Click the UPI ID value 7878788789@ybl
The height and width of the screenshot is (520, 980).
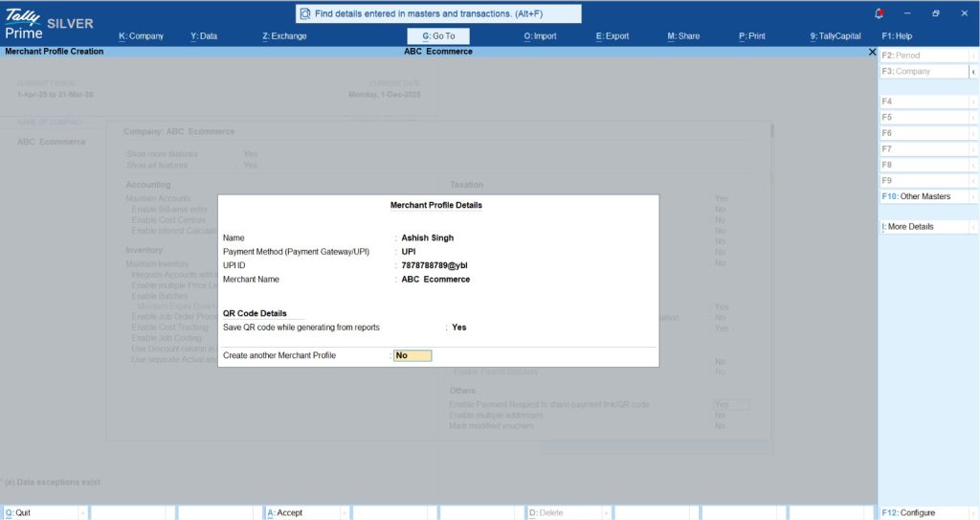pyautogui.click(x=434, y=265)
